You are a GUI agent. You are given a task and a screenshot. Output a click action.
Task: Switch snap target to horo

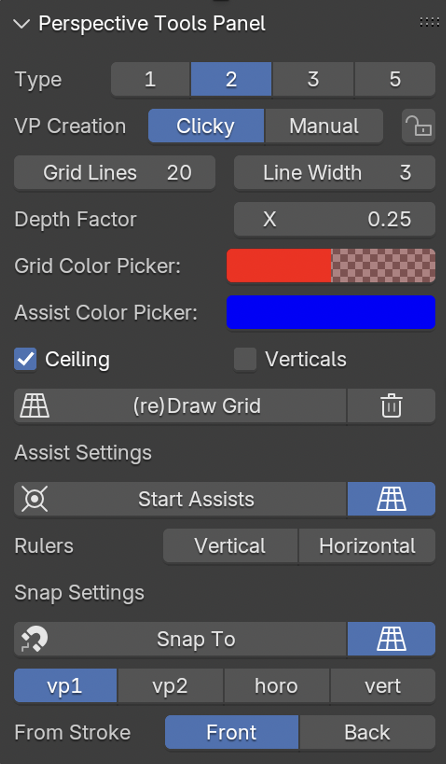tap(276, 686)
